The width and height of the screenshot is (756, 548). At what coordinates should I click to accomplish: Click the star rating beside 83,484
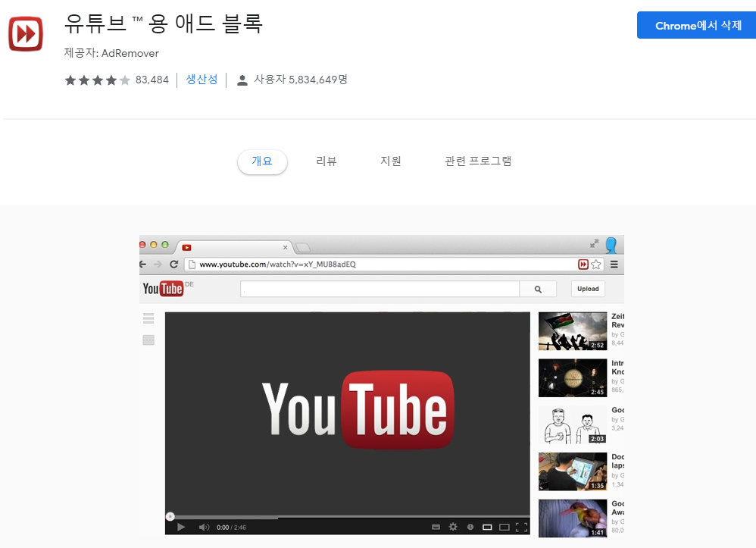point(98,80)
